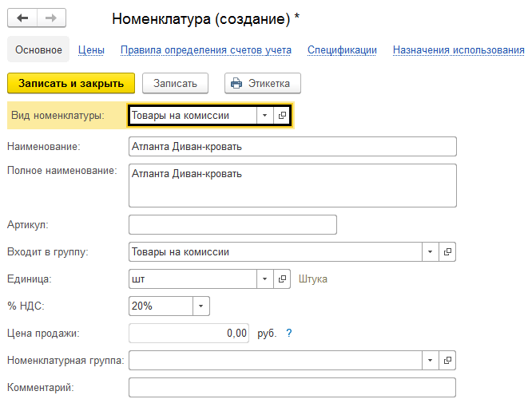This screenshot has height=403, width=532.
Task: Open the Спецификации tab
Action: [x=342, y=49]
